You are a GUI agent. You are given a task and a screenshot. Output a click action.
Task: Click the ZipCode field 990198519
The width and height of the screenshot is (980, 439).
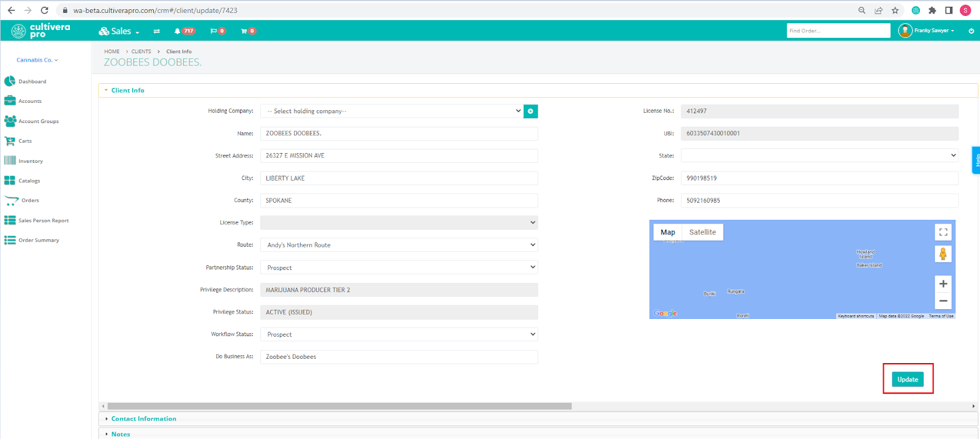coord(820,178)
